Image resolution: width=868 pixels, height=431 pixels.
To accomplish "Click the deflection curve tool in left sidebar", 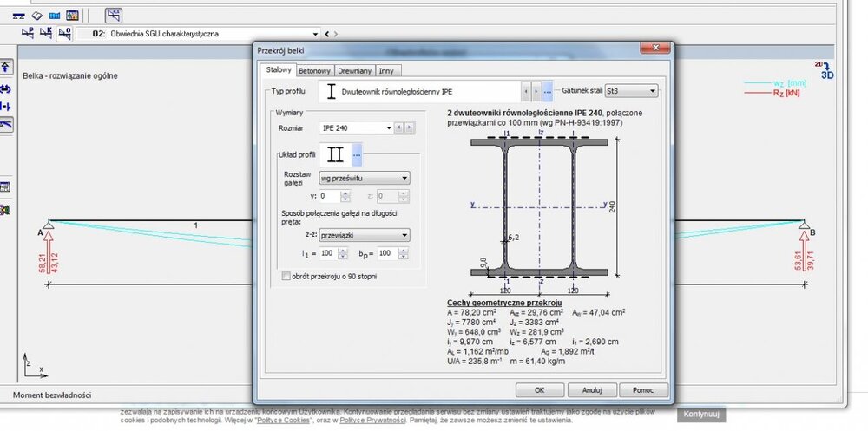I will coord(6,125).
